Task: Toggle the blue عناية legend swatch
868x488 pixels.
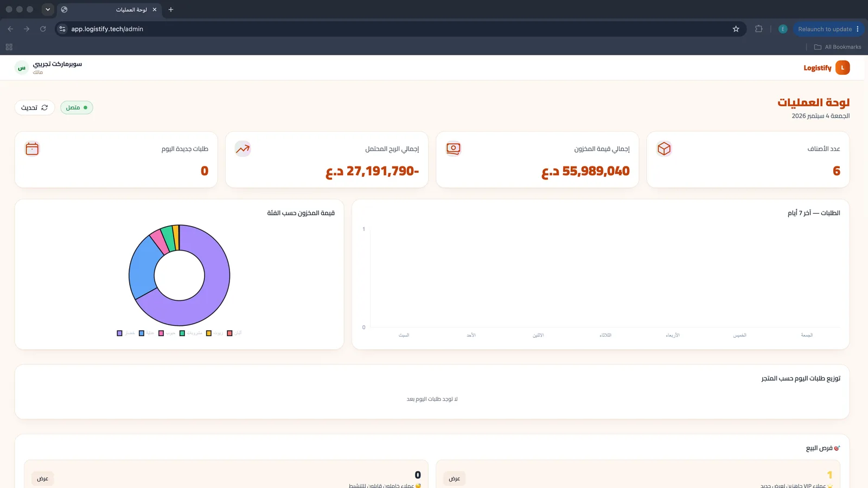Action: tap(142, 333)
